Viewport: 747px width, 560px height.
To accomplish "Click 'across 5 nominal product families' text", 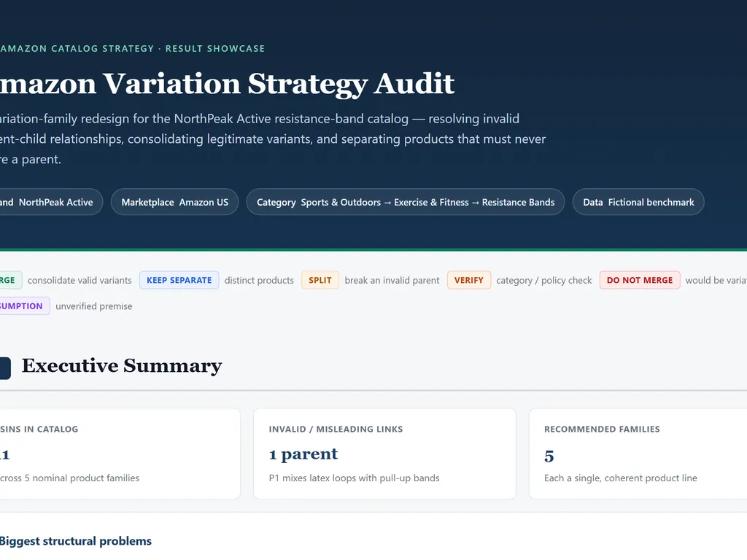I will [x=69, y=478].
